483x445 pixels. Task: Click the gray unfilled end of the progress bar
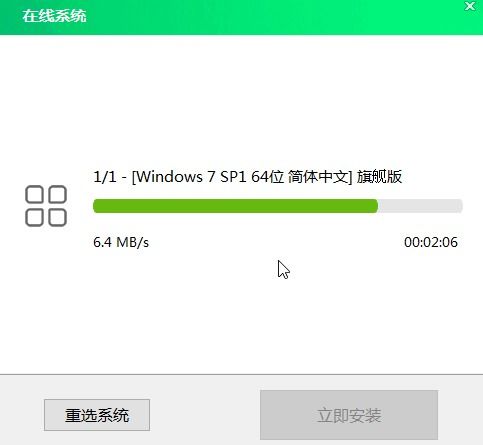(x=420, y=206)
